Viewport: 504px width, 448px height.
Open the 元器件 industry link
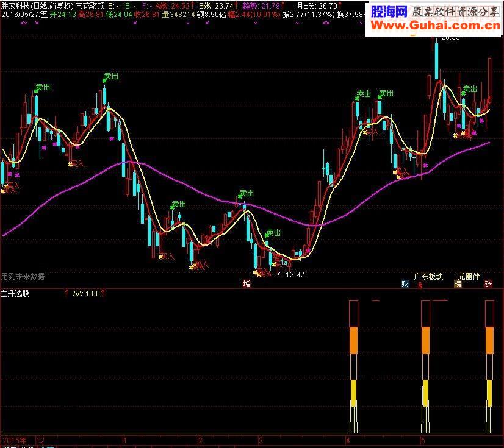(x=469, y=277)
